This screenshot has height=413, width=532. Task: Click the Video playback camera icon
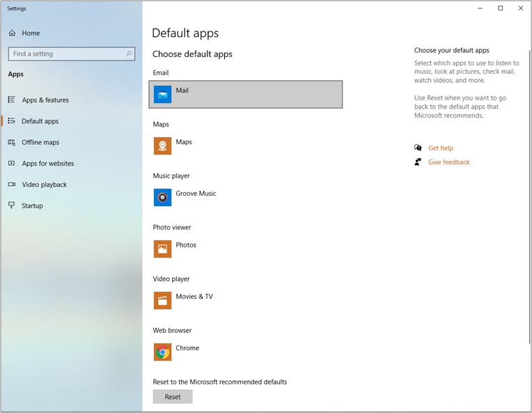12,185
